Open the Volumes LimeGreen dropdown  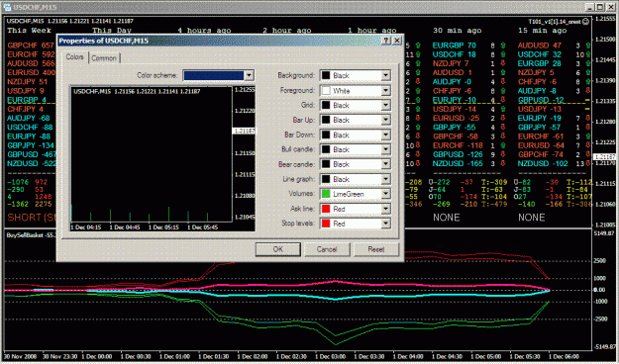pos(385,194)
